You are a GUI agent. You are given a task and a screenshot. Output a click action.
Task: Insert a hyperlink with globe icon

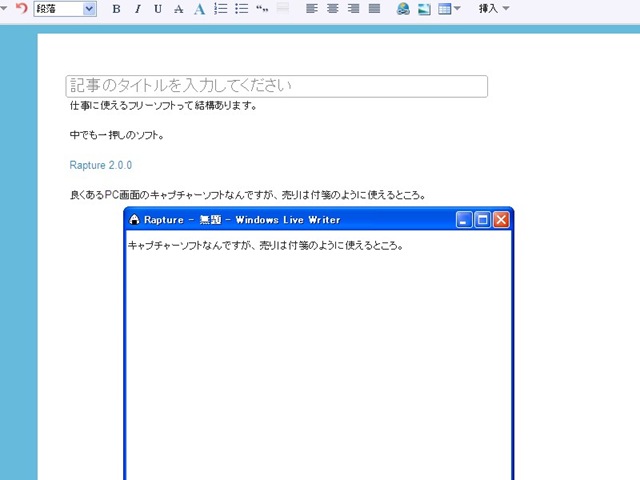click(x=403, y=9)
